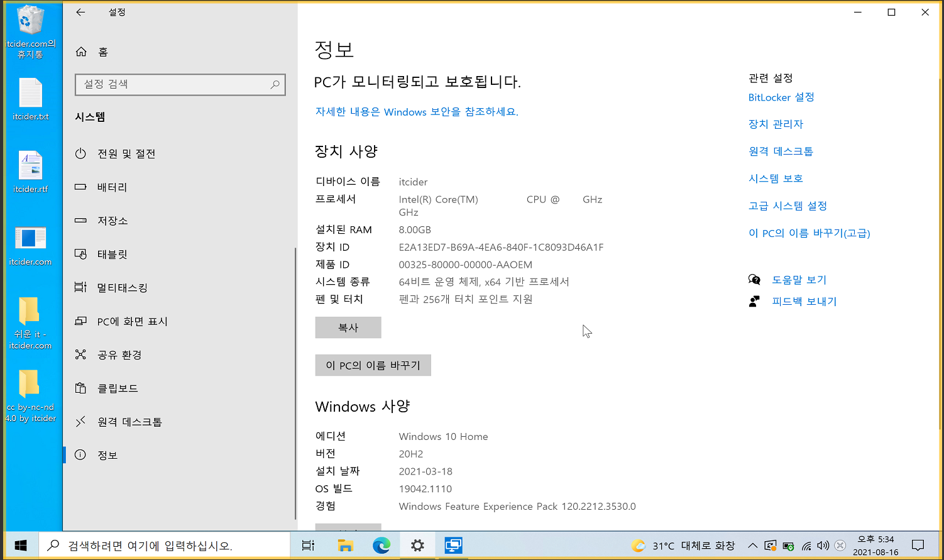Focus the 설정 검색 search box
944x560 pixels.
180,84
